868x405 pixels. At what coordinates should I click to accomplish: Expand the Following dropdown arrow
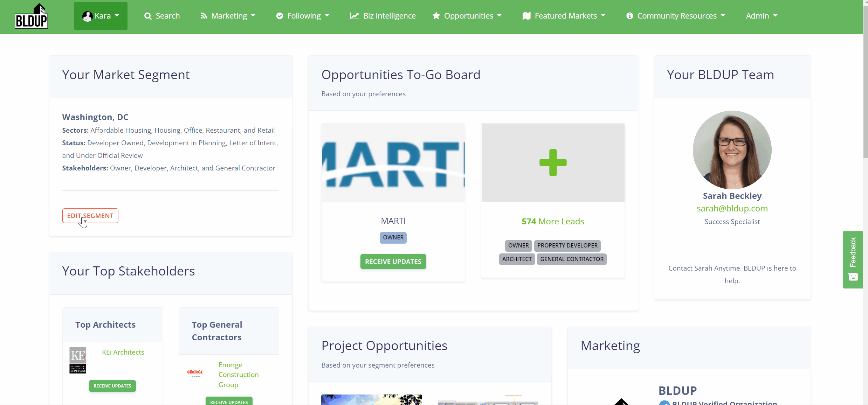[x=327, y=16]
